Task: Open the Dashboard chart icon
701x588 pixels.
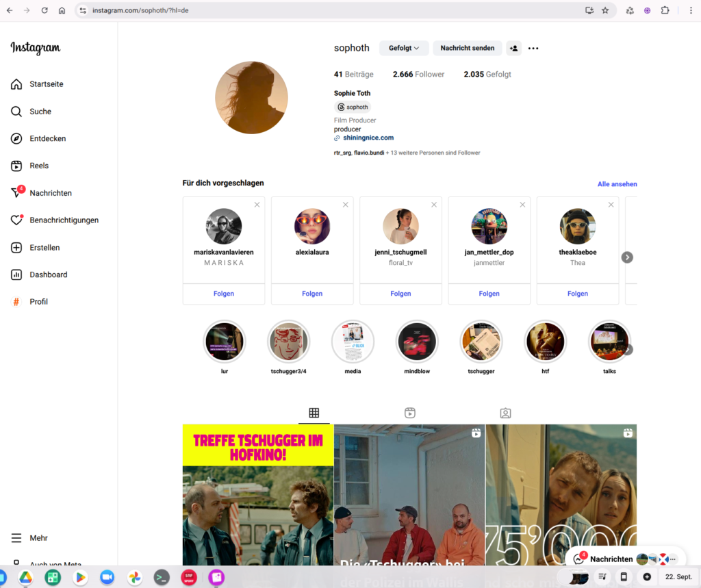Action: pos(16,274)
